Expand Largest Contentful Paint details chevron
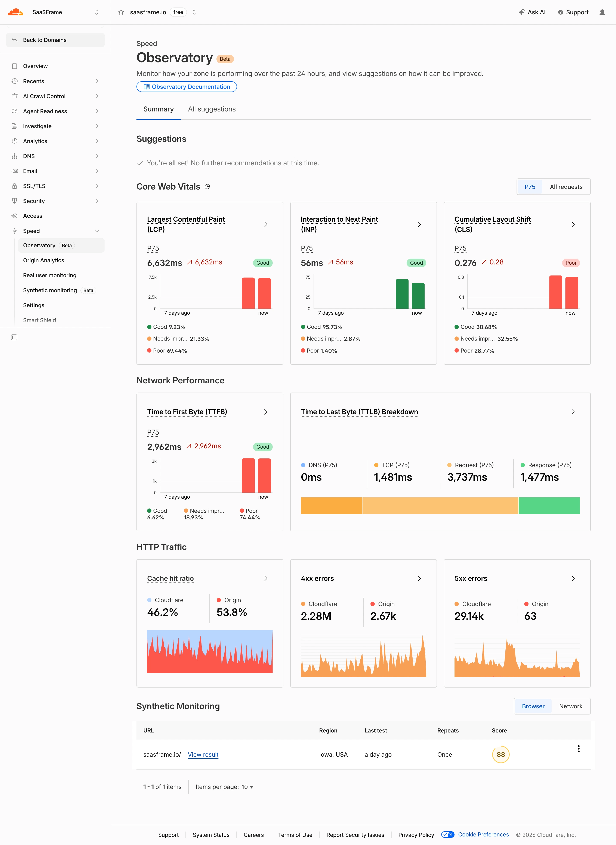The width and height of the screenshot is (616, 845). pyautogui.click(x=265, y=224)
